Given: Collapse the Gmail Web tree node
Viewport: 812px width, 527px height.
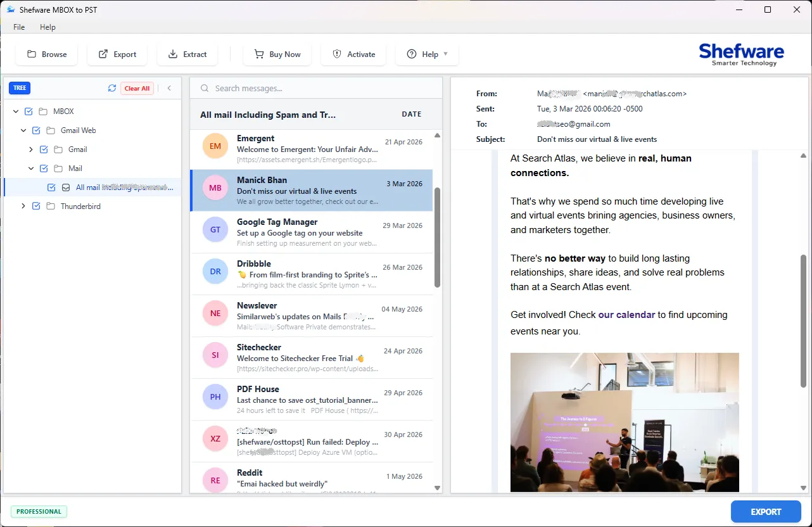Looking at the screenshot, I should tap(23, 130).
